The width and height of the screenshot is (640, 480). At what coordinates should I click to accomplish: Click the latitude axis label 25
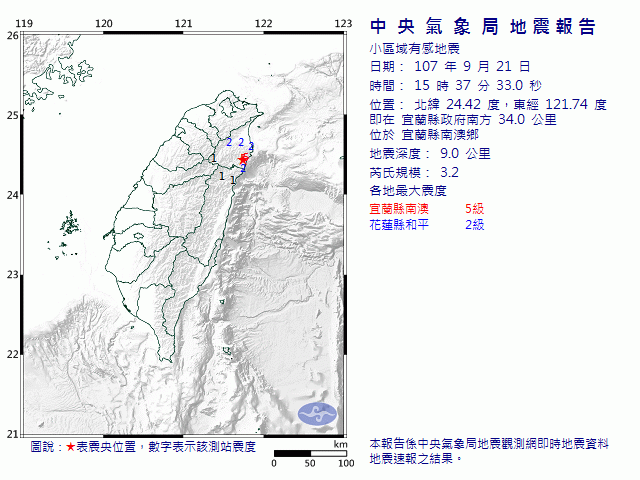[12, 116]
